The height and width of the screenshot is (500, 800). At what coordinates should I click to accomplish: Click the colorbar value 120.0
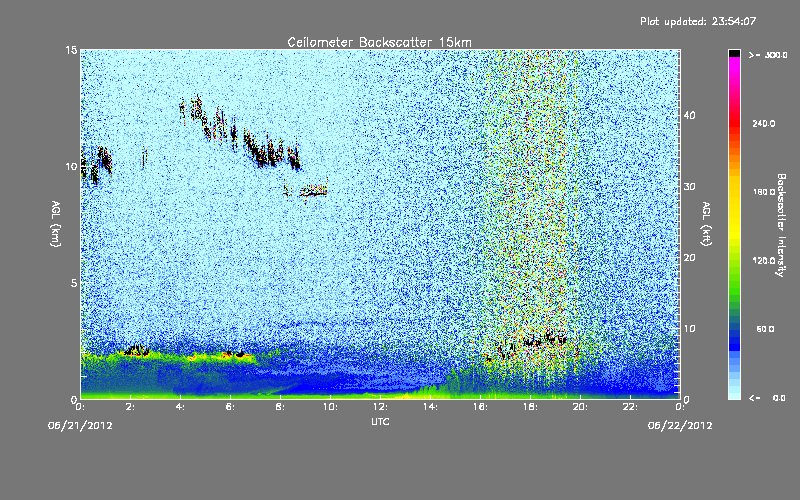pos(764,261)
